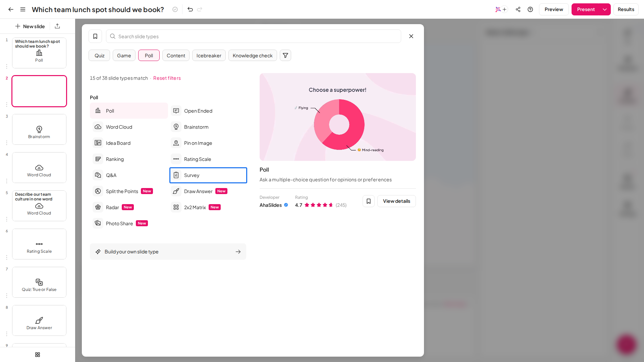Toggle the Knowledge check filter chip
The width and height of the screenshot is (644, 362).
pos(253,55)
